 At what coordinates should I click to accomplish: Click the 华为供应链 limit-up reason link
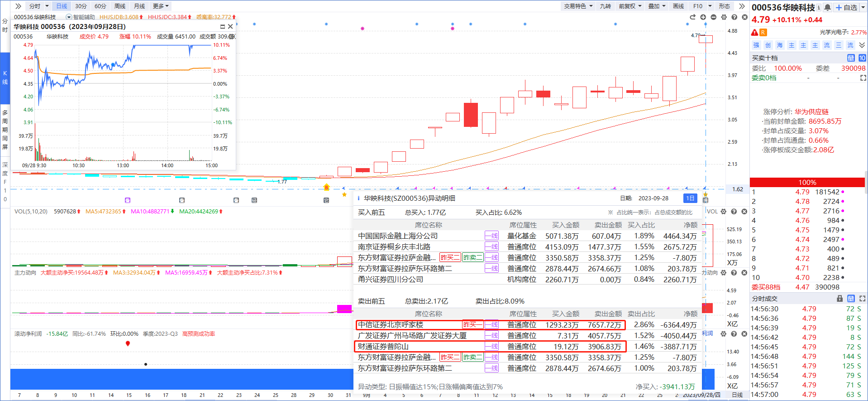tap(811, 111)
